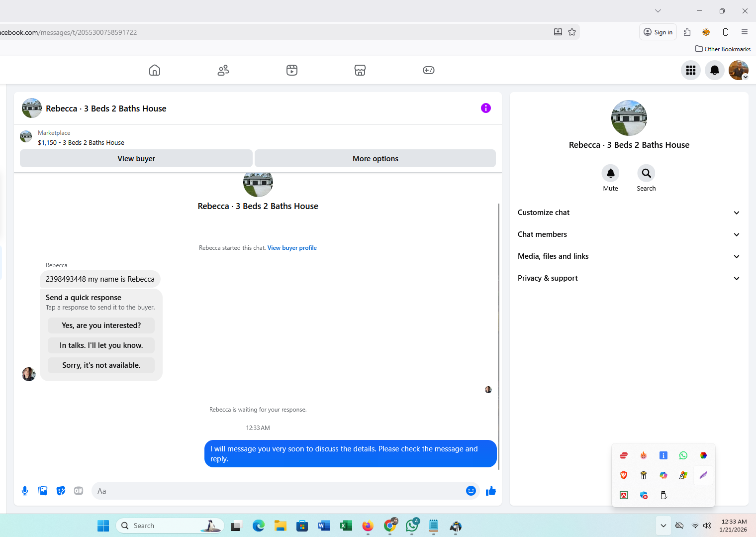
Task: Open the browser hamburger application menu
Action: click(x=745, y=32)
